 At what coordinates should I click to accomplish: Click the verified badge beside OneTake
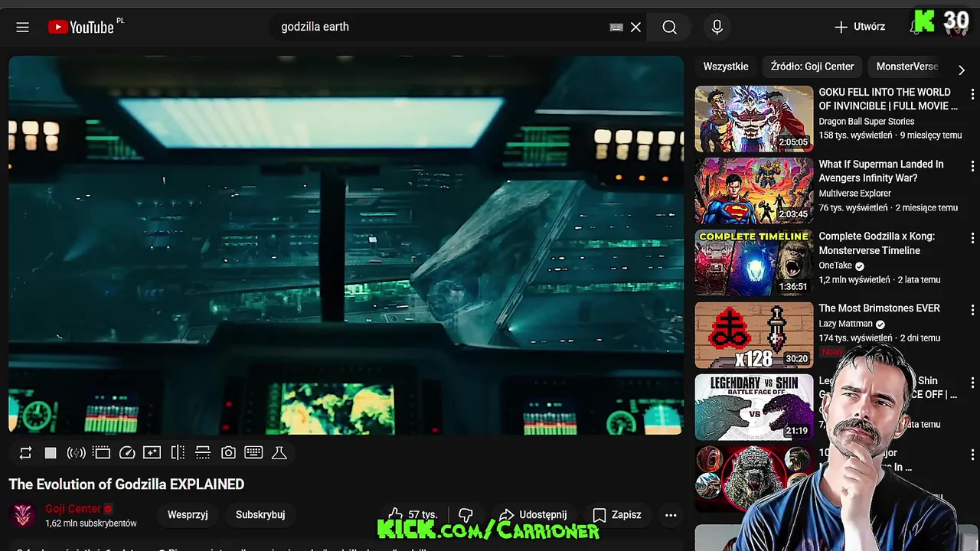click(860, 266)
